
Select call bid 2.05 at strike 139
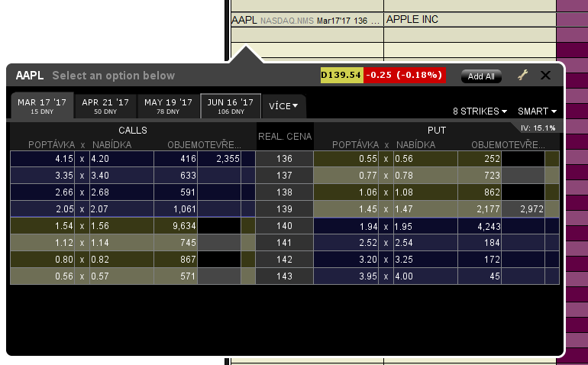click(x=42, y=209)
